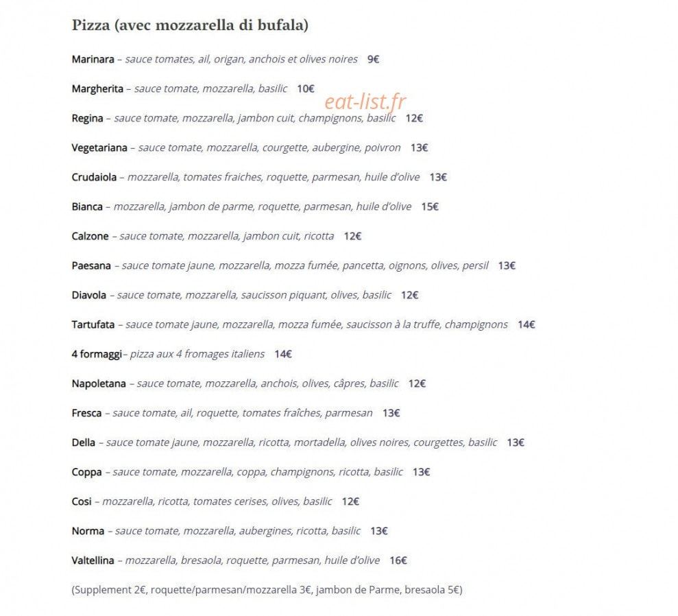678x616 pixels.
Task: Click the Paesana pizza name
Action: 91,265
